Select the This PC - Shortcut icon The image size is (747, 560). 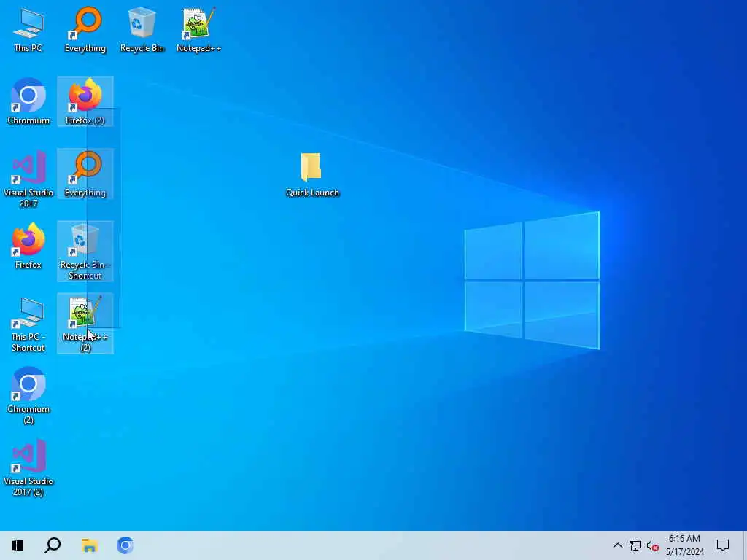[x=28, y=324]
